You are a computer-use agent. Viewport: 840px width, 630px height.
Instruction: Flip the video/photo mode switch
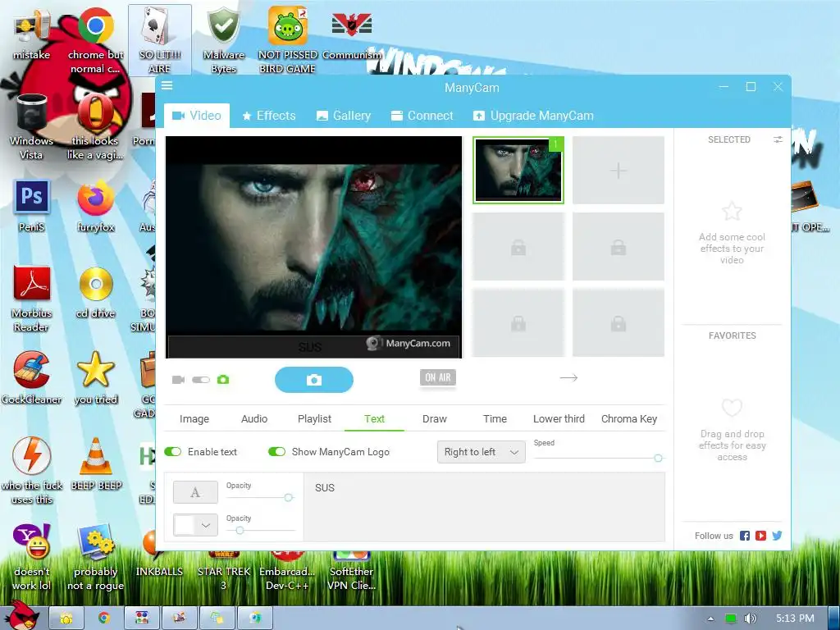coord(201,380)
